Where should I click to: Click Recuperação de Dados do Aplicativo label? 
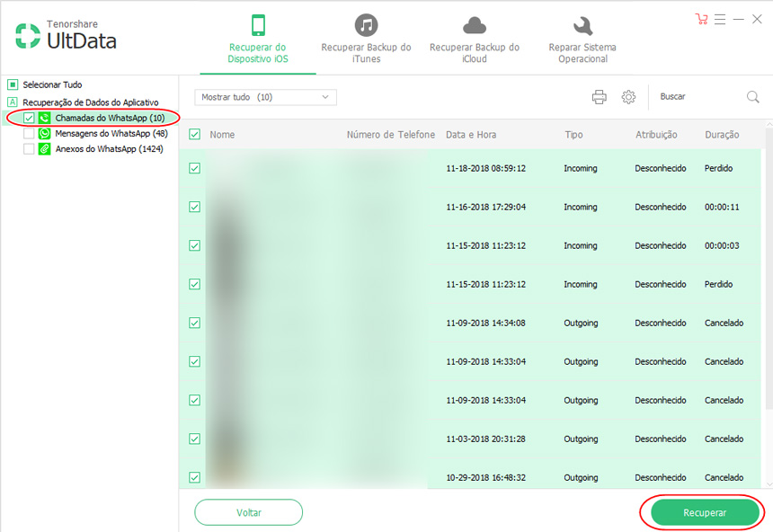pyautogui.click(x=91, y=102)
